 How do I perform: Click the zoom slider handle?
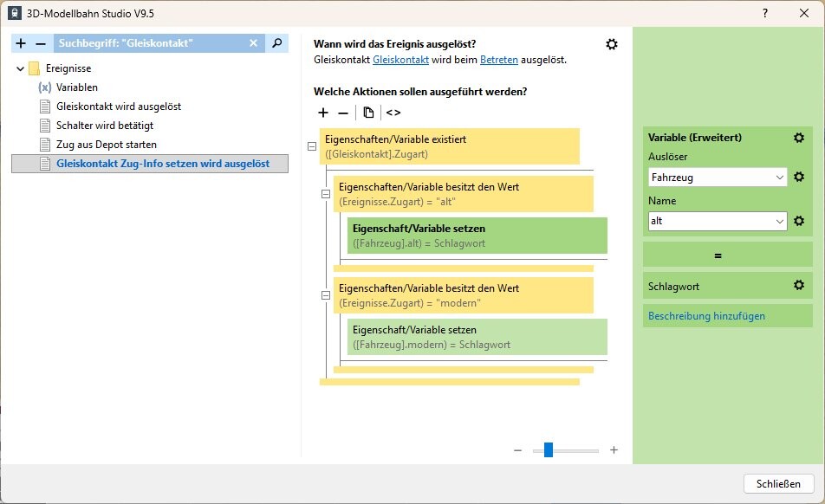pyautogui.click(x=548, y=450)
